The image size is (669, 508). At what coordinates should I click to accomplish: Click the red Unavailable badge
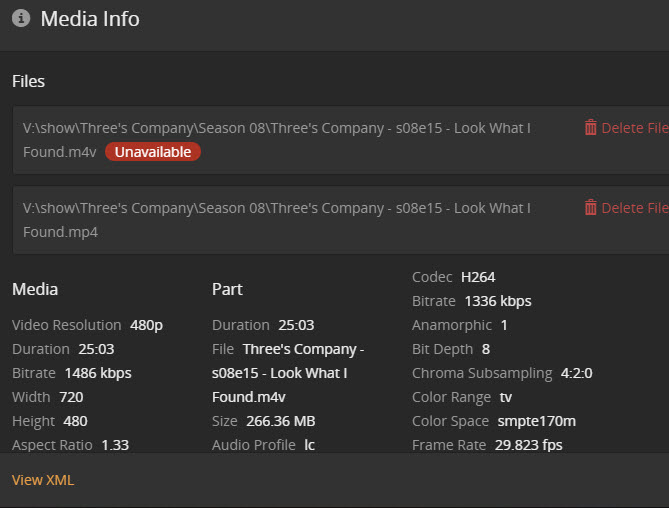[x=153, y=152]
